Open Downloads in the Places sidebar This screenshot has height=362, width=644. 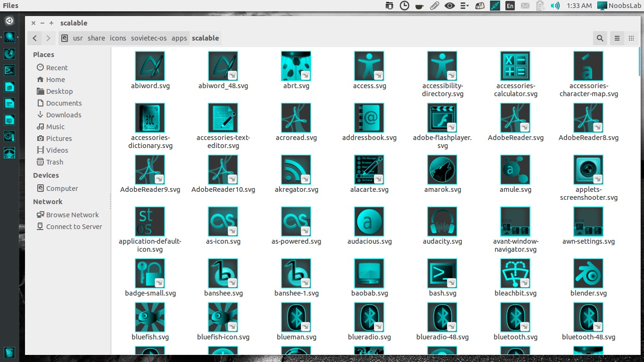coord(64,115)
